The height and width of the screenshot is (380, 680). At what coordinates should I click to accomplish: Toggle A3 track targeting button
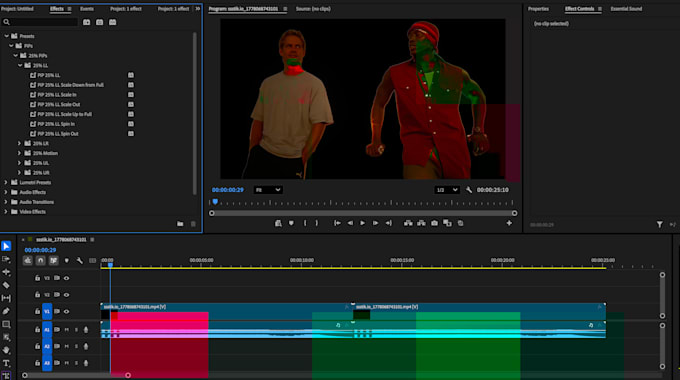[x=47, y=363]
